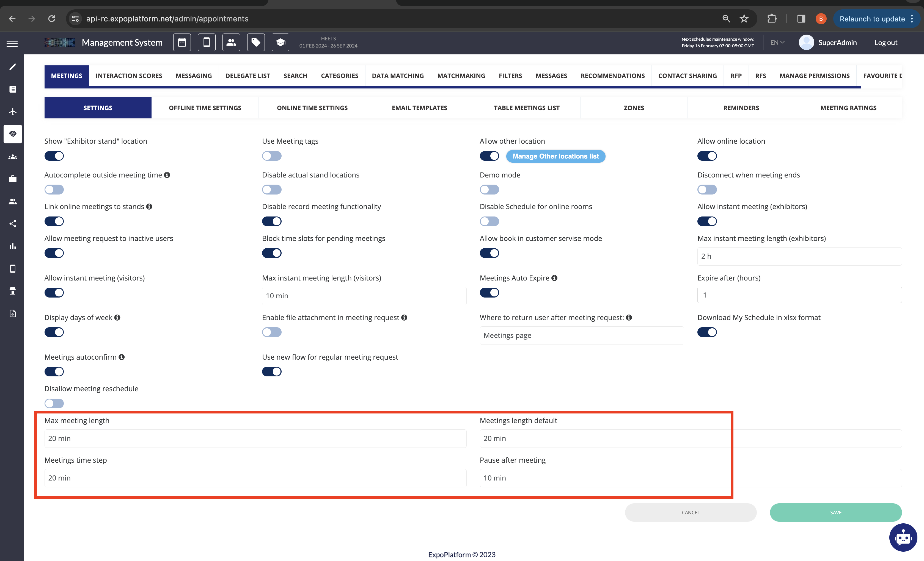Open the hamburger menu in the sidebar

pos(12,43)
